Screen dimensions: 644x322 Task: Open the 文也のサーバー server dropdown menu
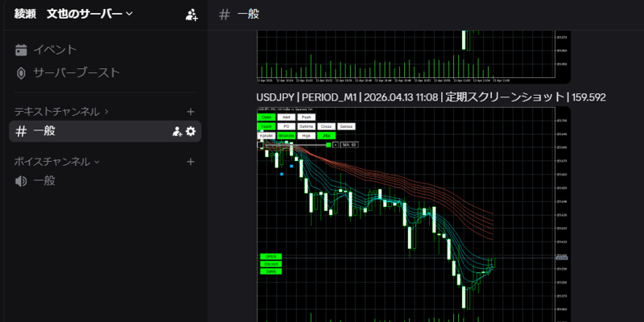pos(89,14)
